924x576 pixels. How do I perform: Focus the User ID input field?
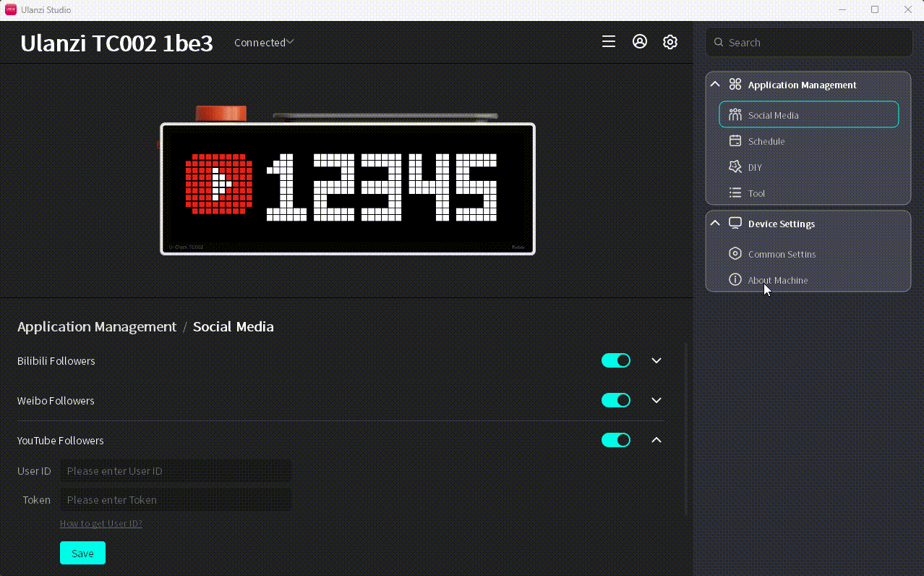176,470
